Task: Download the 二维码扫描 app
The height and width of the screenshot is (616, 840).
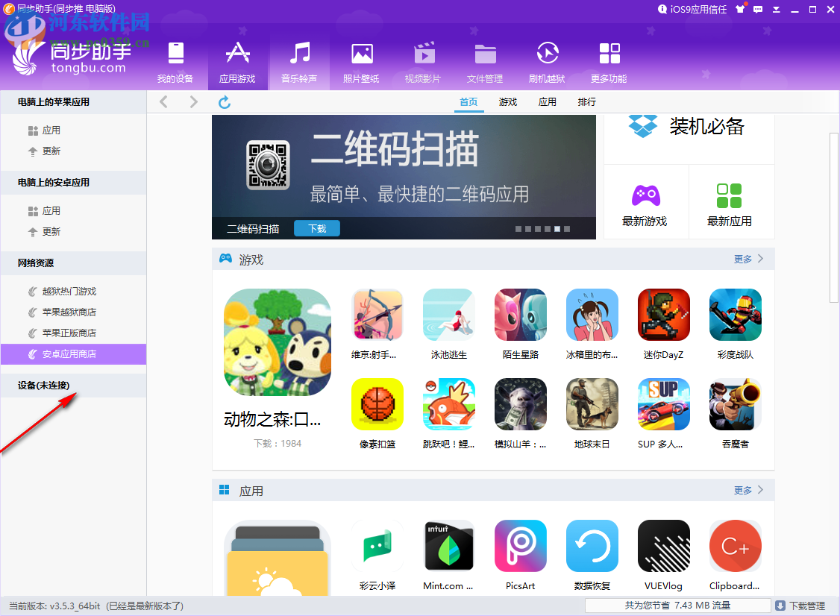Action: pos(316,229)
